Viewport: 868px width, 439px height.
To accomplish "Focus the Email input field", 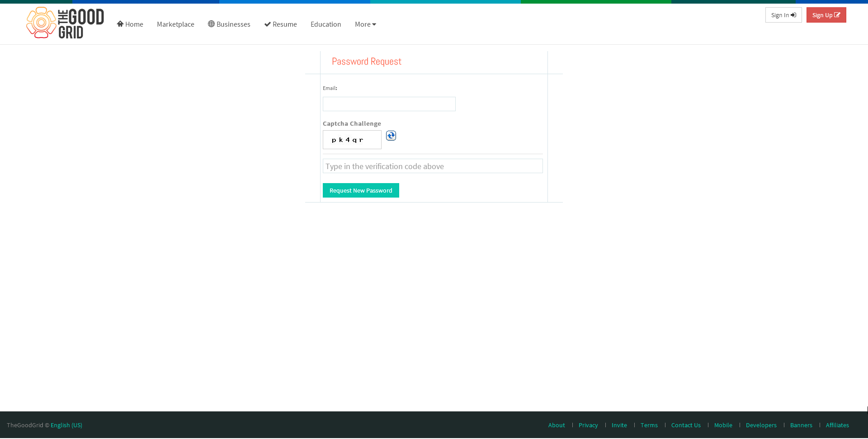I will (389, 104).
